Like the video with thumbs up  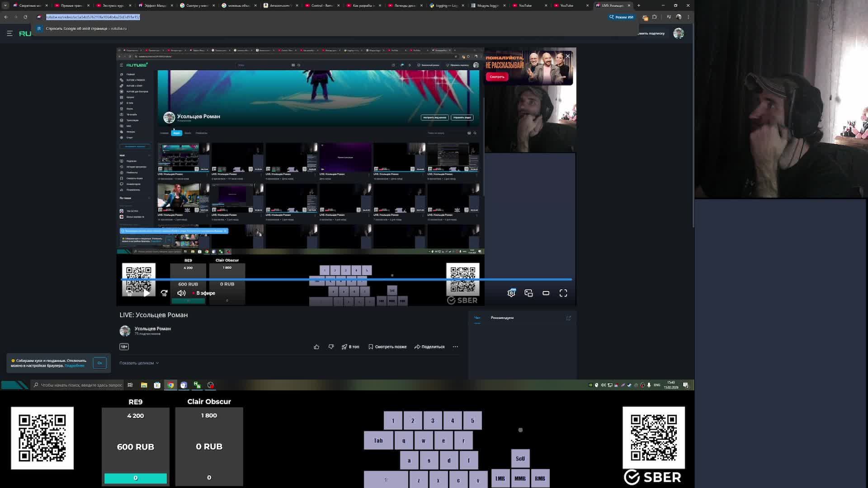[316, 347]
